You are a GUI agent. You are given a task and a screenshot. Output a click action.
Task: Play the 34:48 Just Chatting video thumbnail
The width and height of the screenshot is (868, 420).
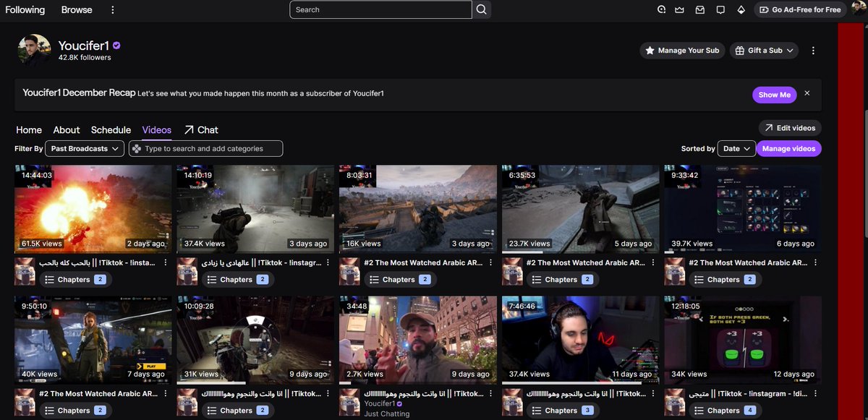point(418,339)
